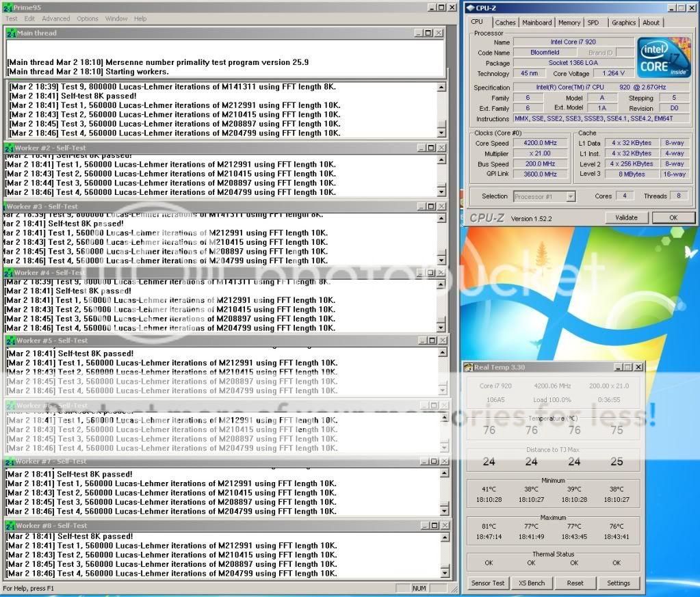
Task: Switch to the Caches tab in CPU-Z
Action: coord(505,23)
